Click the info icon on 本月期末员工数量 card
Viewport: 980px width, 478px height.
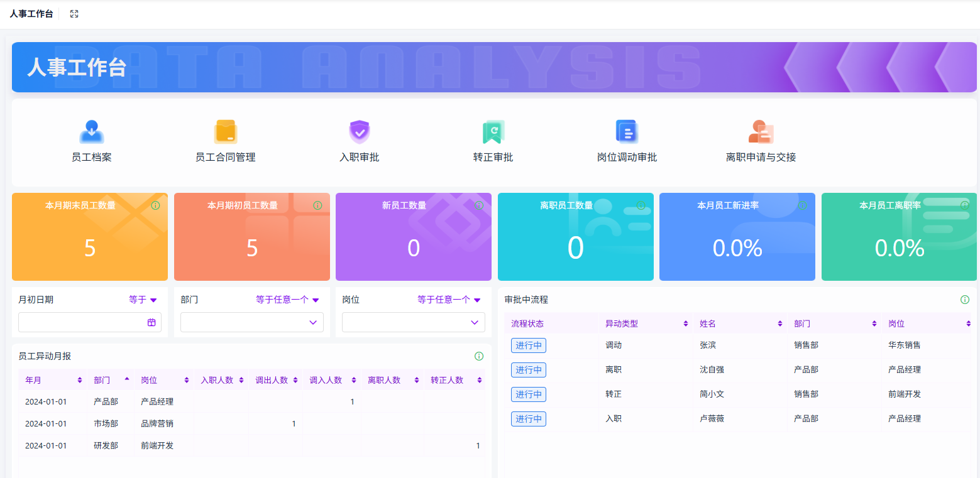(x=155, y=204)
